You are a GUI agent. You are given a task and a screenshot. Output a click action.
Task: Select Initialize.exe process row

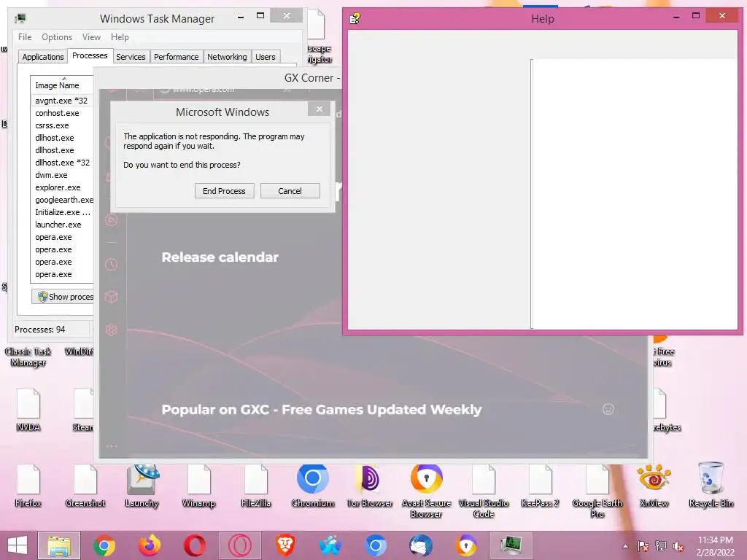[x=62, y=212]
